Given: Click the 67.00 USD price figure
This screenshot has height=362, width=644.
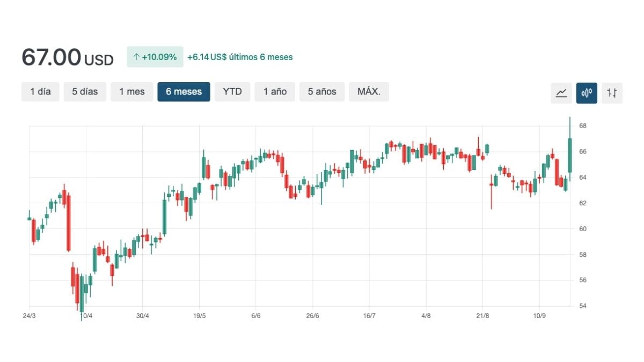Looking at the screenshot, I should [68, 57].
